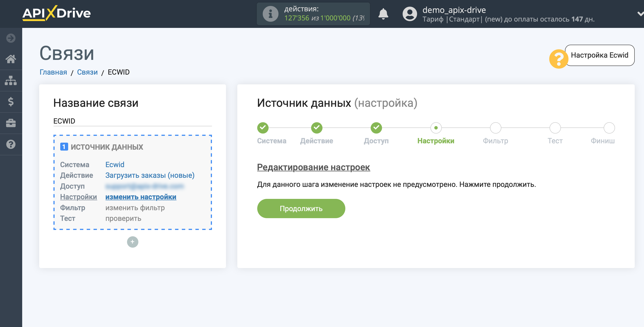Select the Доступ step circle

376,128
